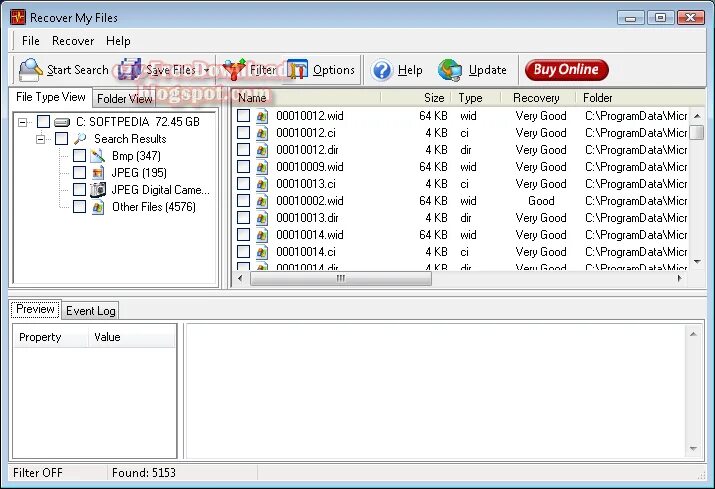Image resolution: width=715 pixels, height=489 pixels.
Task: Switch to the Event Log tab
Action: (90, 311)
